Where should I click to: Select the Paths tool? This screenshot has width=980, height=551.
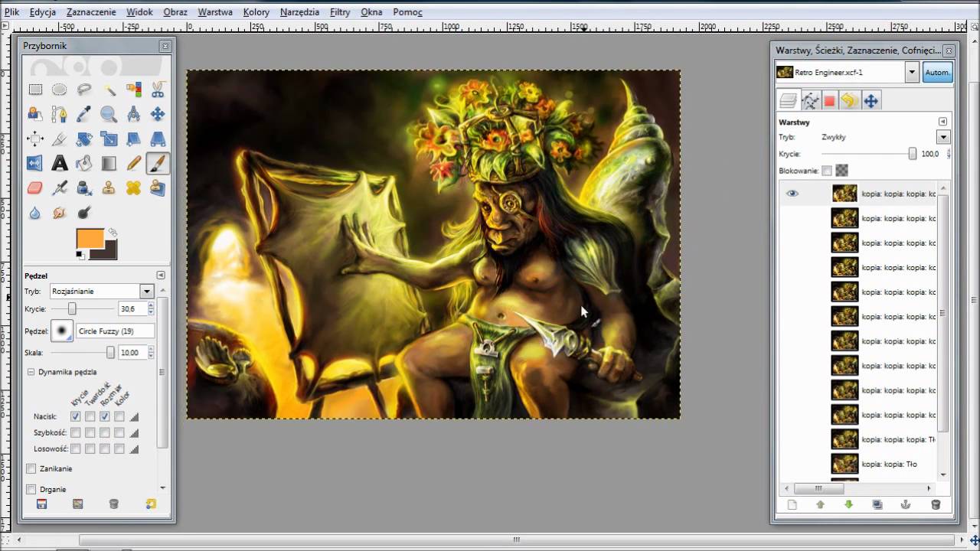pyautogui.click(x=60, y=114)
